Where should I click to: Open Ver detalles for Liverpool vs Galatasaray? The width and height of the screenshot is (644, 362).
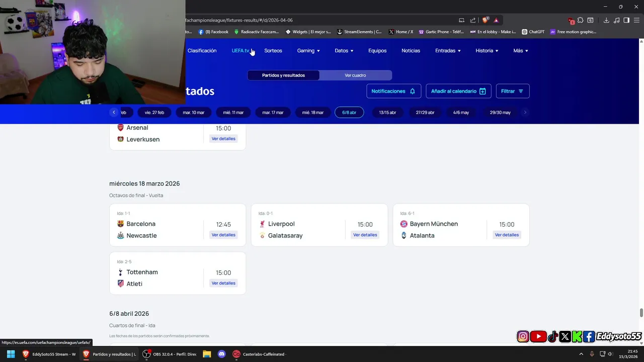coord(365,235)
